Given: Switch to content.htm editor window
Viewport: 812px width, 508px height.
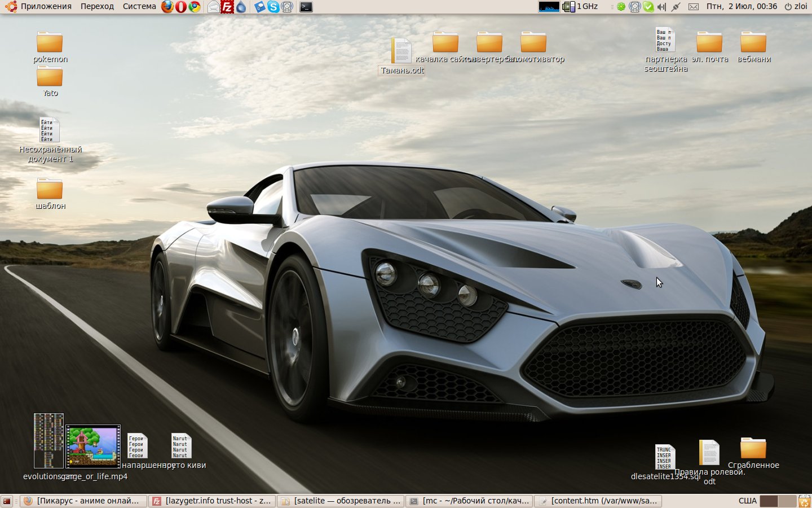Looking at the screenshot, I should point(598,501).
